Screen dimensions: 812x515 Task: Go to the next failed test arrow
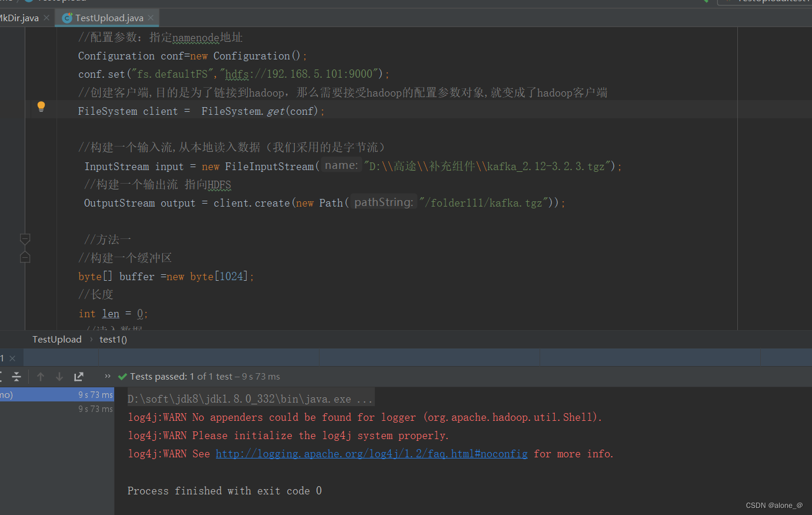coord(59,377)
